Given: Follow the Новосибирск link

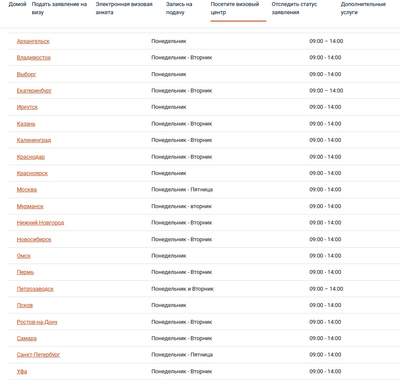Looking at the screenshot, I should tap(34, 239).
